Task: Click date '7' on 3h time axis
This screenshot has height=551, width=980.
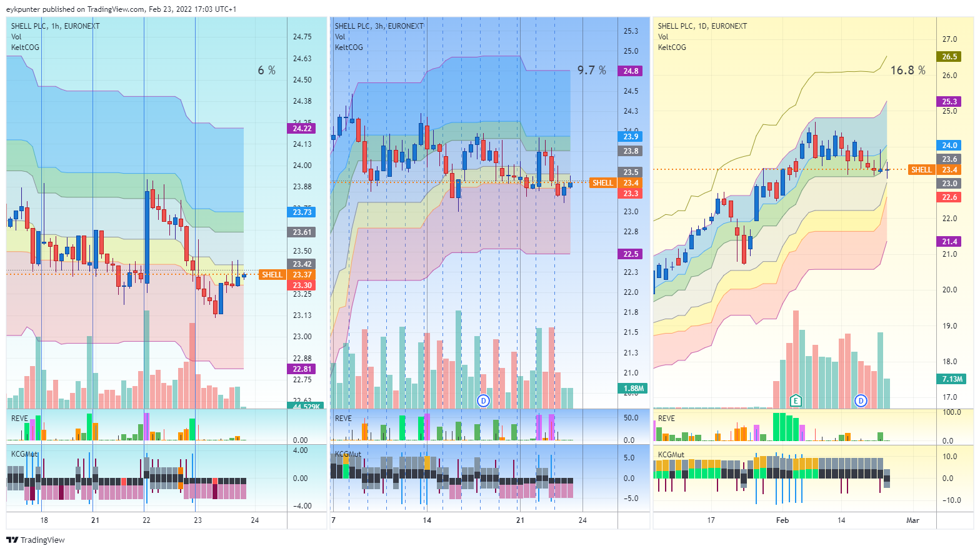Action: click(x=333, y=520)
